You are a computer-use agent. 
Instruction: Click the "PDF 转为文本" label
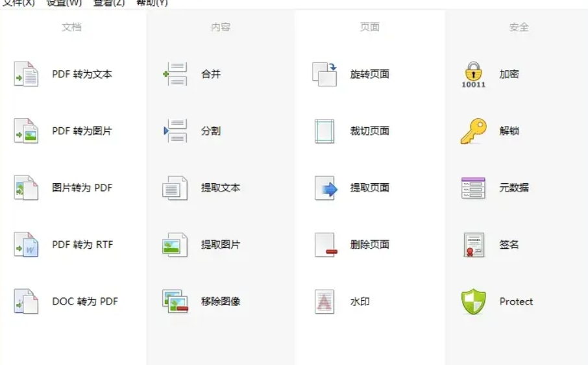click(x=82, y=74)
